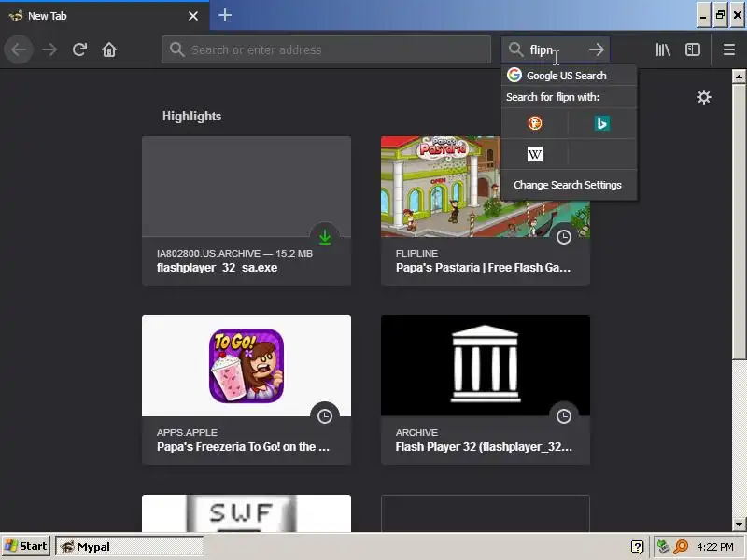Click the Highlights section heading

pyautogui.click(x=191, y=116)
